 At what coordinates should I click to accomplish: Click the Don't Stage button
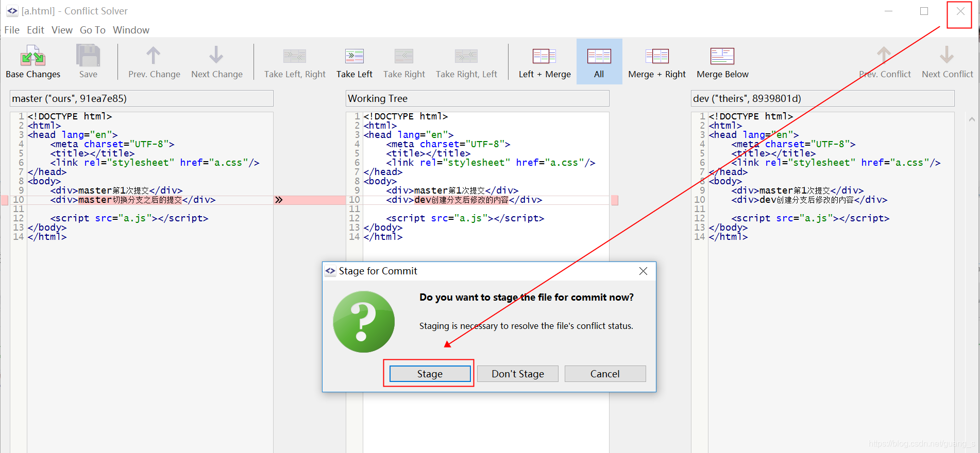pyautogui.click(x=518, y=374)
